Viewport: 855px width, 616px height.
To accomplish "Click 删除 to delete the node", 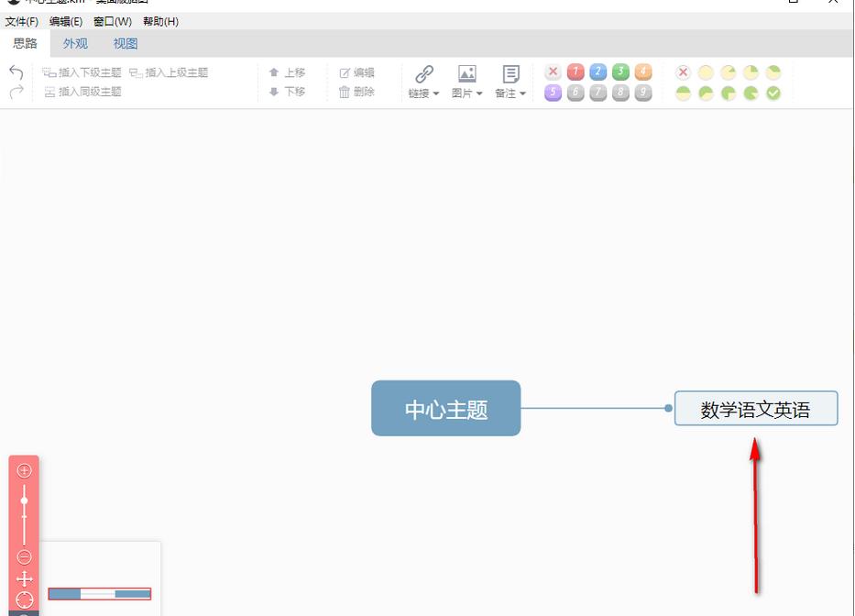I will [361, 92].
